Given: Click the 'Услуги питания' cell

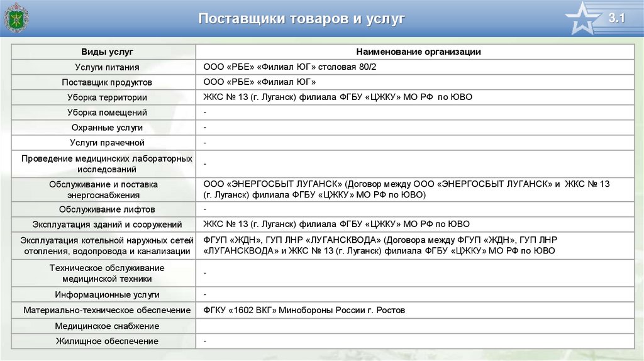Looking at the screenshot, I should tap(104, 67).
